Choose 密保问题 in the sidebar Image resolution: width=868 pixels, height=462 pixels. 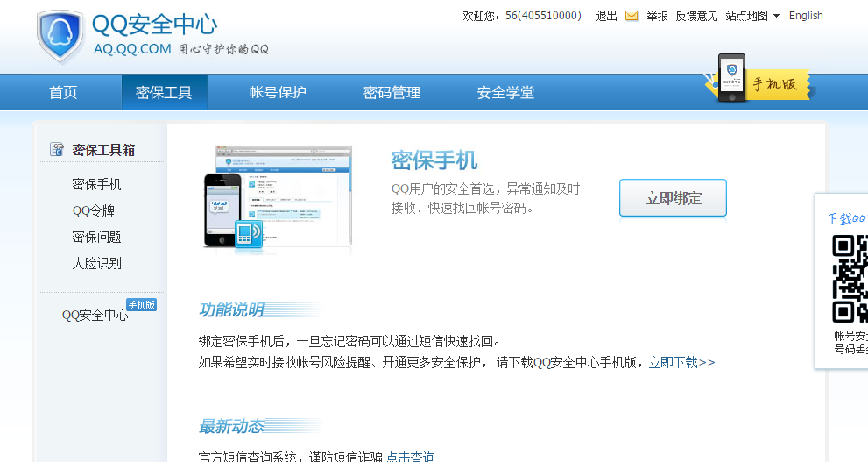[x=96, y=237]
